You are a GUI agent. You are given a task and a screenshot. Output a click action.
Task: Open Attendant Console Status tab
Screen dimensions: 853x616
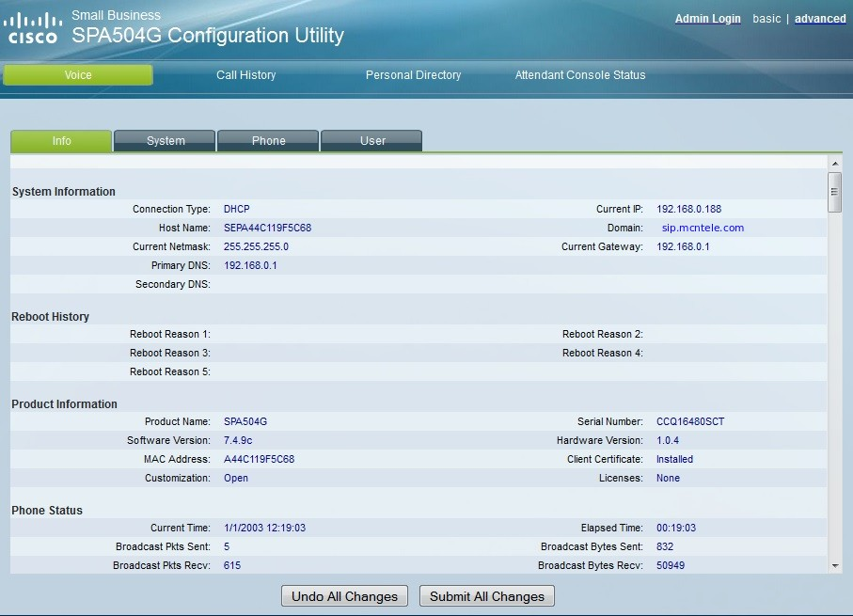click(580, 75)
